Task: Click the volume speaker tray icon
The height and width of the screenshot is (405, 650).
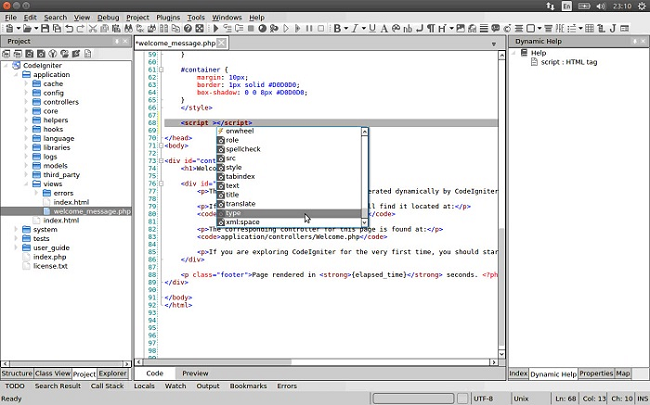Action: click(601, 6)
